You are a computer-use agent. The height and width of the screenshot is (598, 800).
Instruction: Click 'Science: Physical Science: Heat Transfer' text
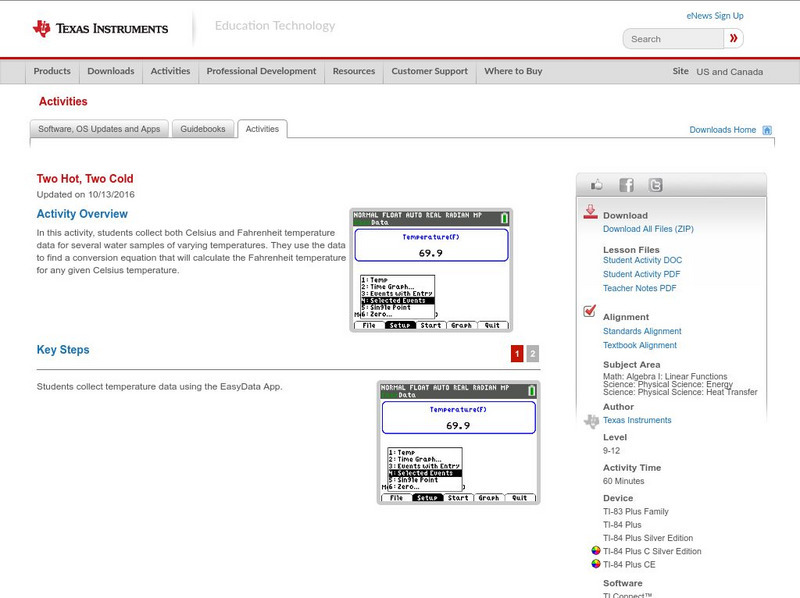tap(680, 392)
